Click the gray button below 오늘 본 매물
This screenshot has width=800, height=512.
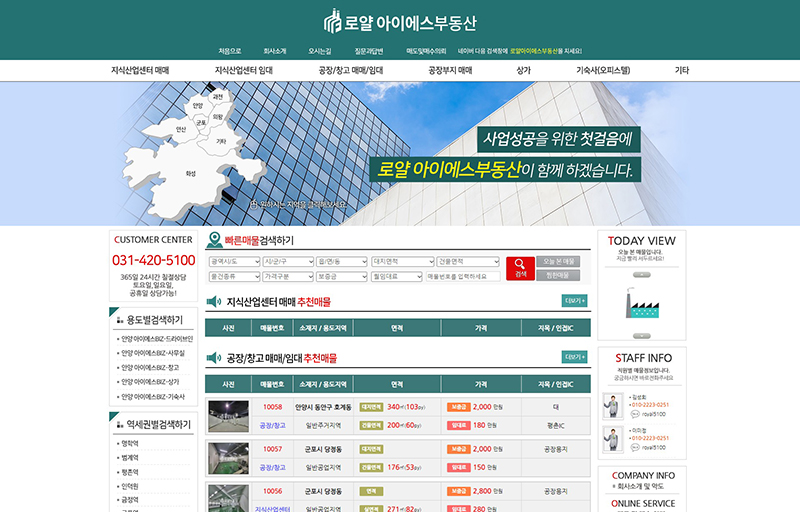[558, 275]
